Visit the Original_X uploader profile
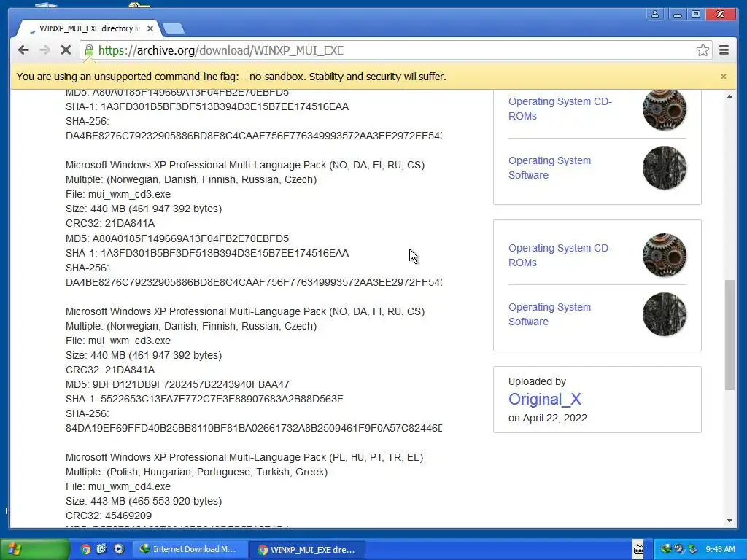The image size is (747, 560). 544,399
